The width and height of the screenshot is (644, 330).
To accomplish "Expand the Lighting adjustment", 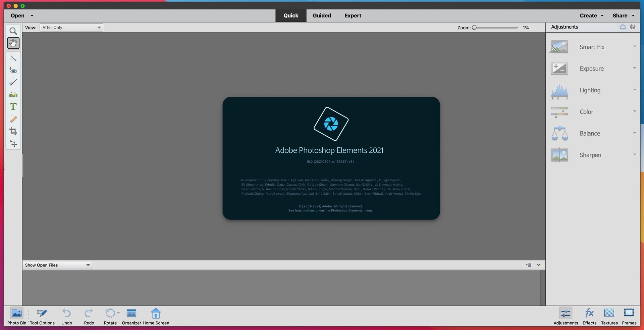I will point(635,90).
